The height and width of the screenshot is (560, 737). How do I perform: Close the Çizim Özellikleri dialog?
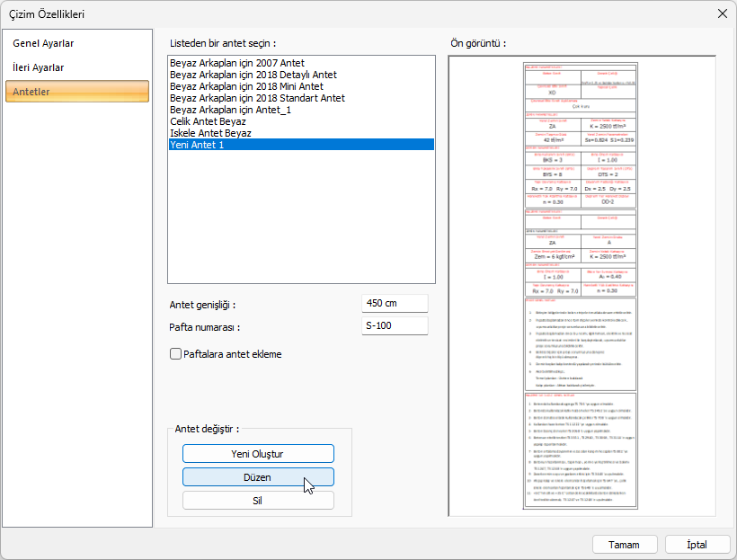coord(722,13)
